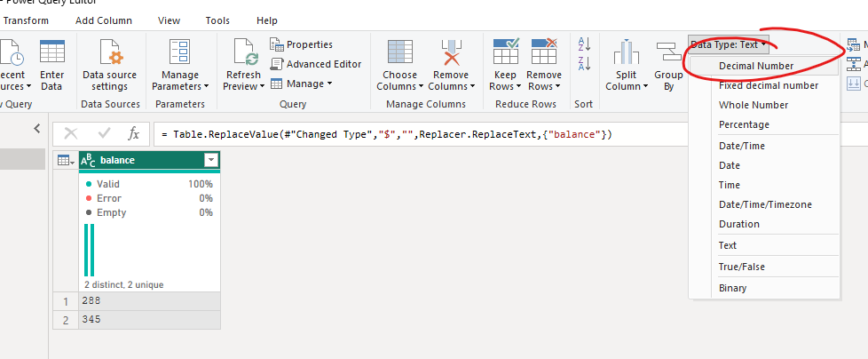Screen dimensions: 868x359
Task: Click the Enter Data icon
Action: coord(52,52)
